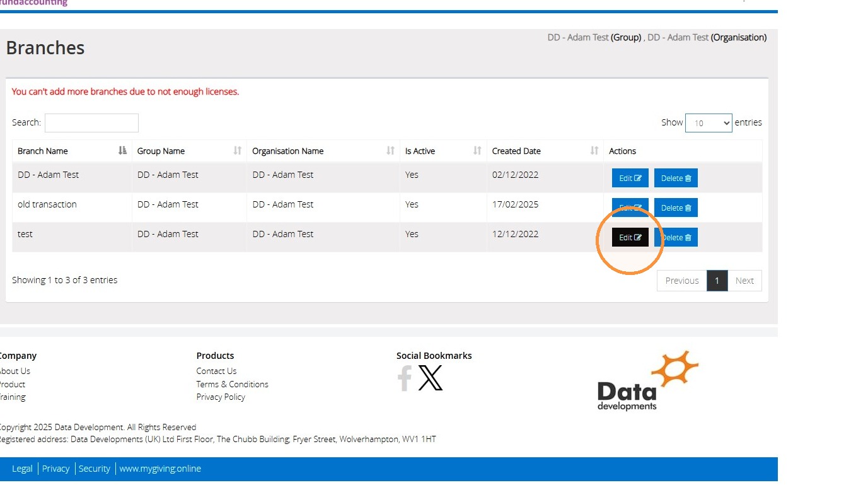Image resolution: width=868 pixels, height=485 pixels.
Task: Click the 'Showing 1 to 3 of 3 entries' text
Action: point(65,280)
